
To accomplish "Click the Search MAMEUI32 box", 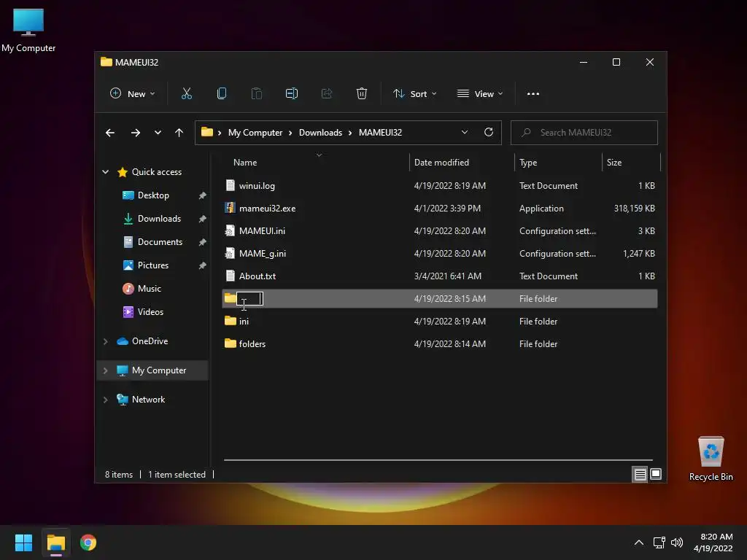I will coord(584,133).
